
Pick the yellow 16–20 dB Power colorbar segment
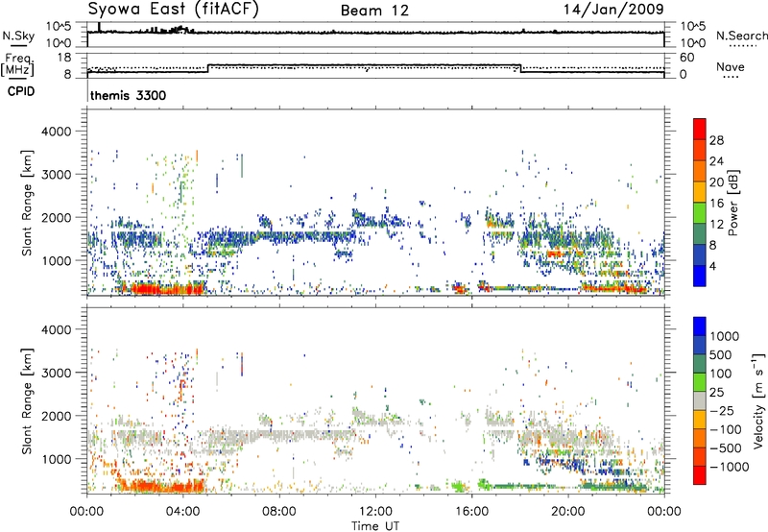(x=700, y=192)
